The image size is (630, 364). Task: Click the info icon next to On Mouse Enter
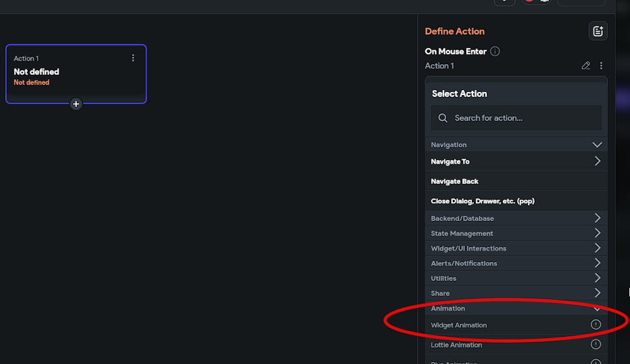point(495,51)
